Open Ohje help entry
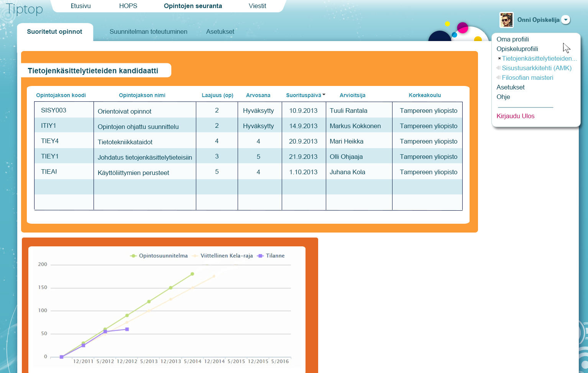The image size is (588, 373). coord(503,97)
